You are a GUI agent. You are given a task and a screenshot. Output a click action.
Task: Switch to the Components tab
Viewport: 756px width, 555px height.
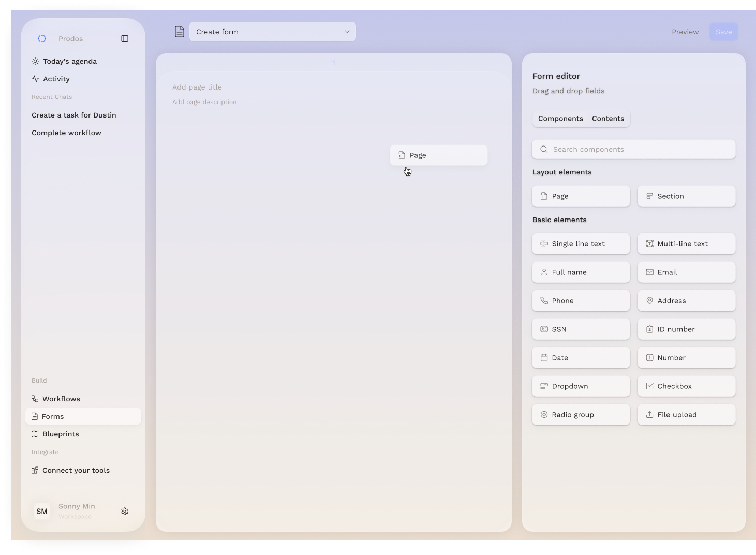point(560,119)
